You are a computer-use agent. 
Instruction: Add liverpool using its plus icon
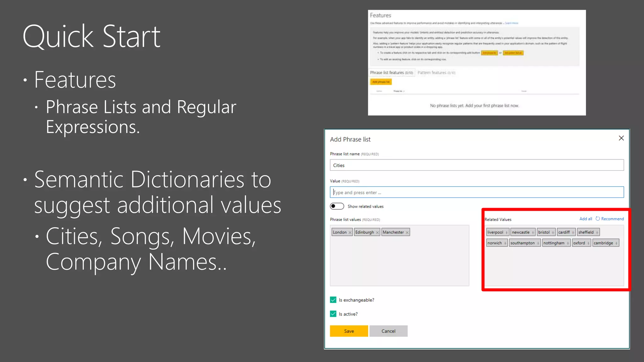[506, 233]
